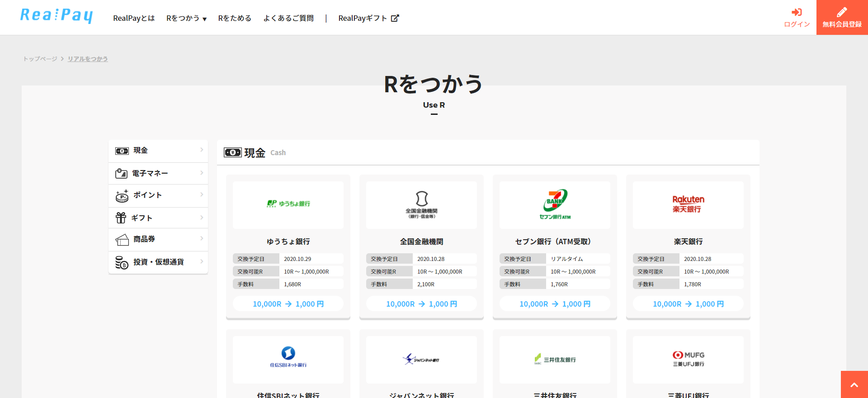Open the Rをためる menu item
This screenshot has width=868, height=398.
235,18
